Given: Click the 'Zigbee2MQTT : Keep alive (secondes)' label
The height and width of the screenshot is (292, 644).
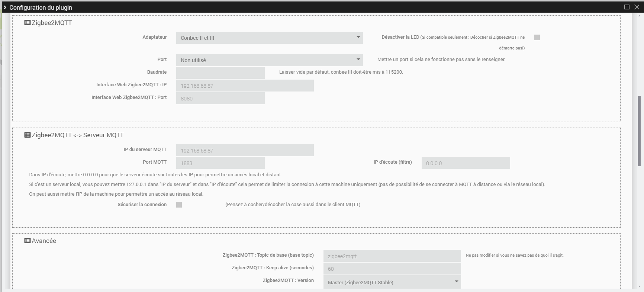Looking at the screenshot, I should click(x=273, y=268).
